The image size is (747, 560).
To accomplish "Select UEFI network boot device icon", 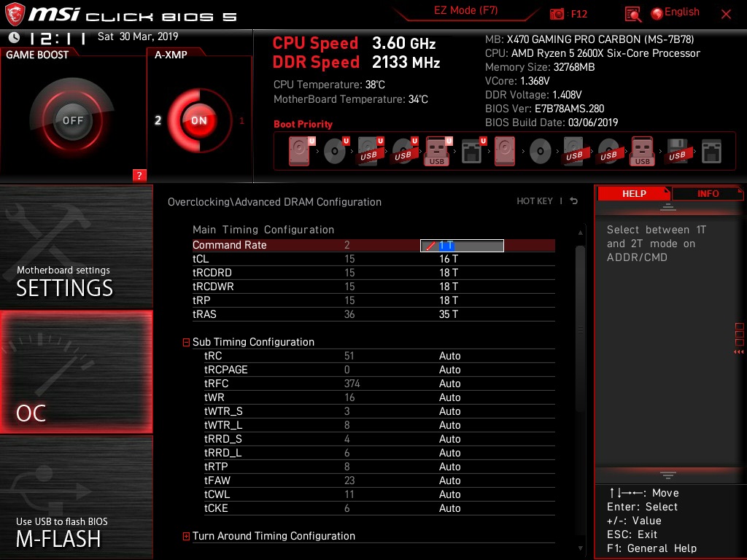I will click(x=473, y=151).
